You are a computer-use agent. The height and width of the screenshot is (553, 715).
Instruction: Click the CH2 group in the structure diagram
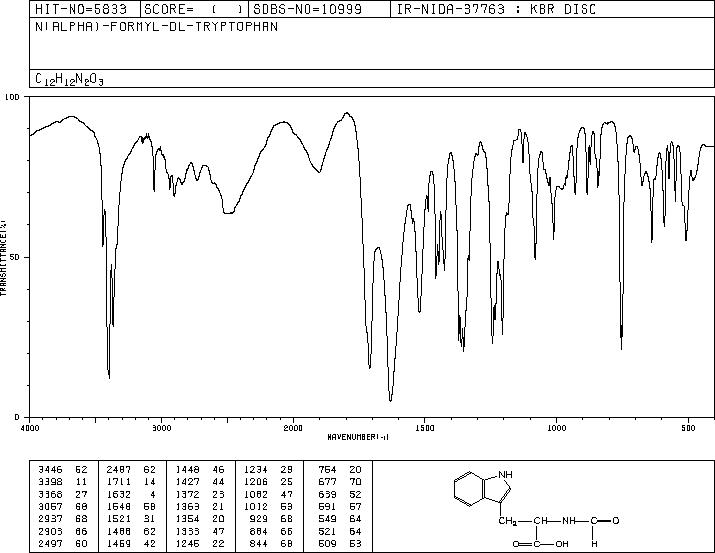[508, 521]
